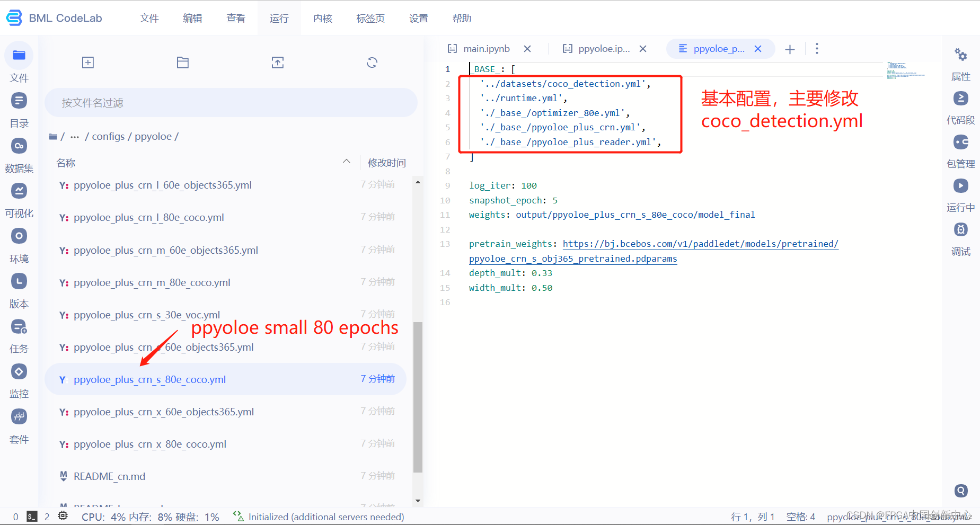980x525 pixels.
Task: Close the ppyoloe.ip... tab
Action: click(643, 49)
